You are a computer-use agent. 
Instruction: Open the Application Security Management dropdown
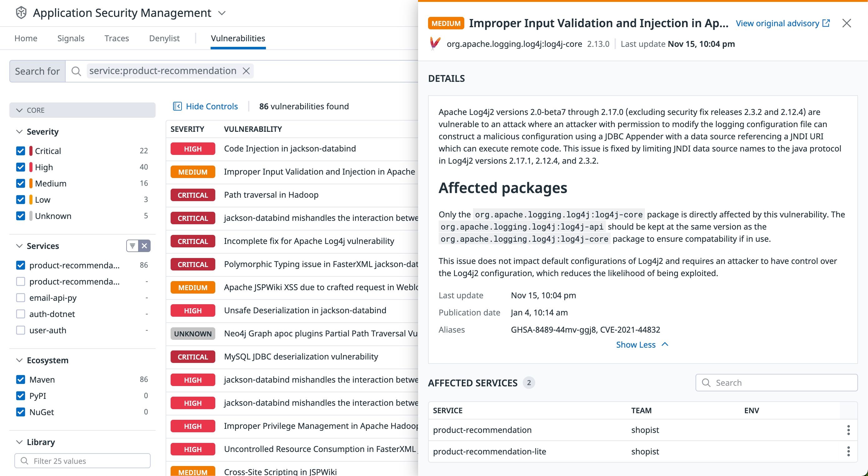pyautogui.click(x=222, y=13)
